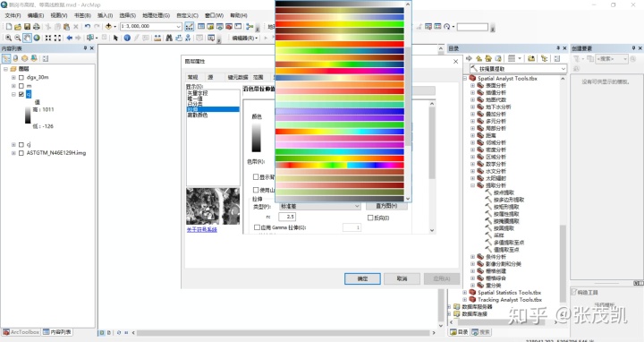The image size is (644, 342).
Task: Choose the blue to pale-yellow to red ramp
Action: 340,78
